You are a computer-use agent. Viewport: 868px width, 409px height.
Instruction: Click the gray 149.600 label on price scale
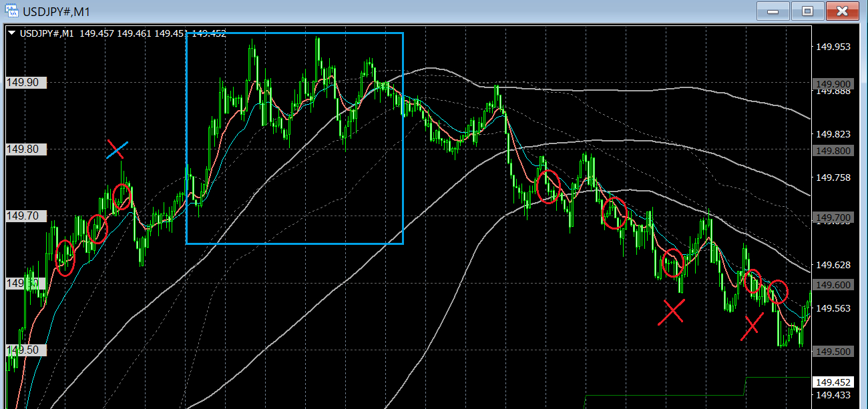coord(833,285)
